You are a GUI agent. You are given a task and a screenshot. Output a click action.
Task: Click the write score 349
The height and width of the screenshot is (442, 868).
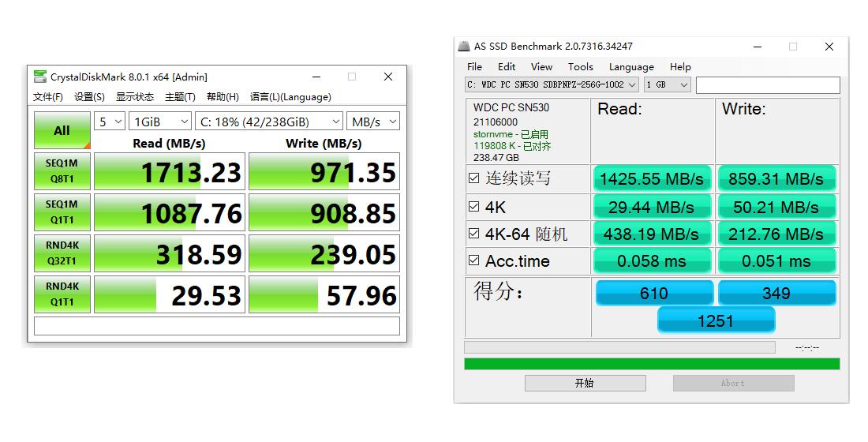point(776,293)
